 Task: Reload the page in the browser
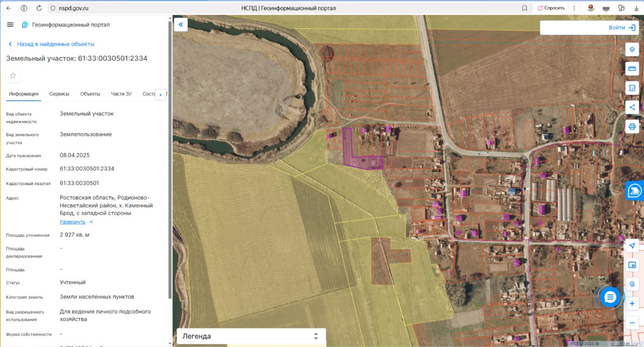tap(39, 8)
